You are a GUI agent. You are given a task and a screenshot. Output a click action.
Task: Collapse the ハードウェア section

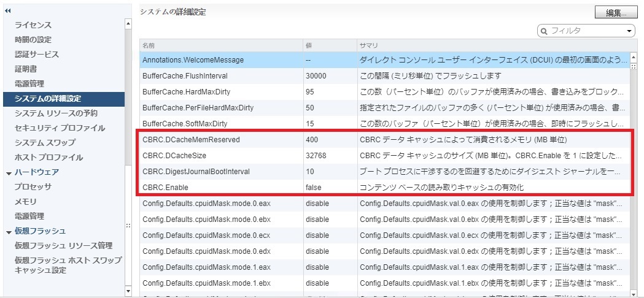click(x=9, y=172)
